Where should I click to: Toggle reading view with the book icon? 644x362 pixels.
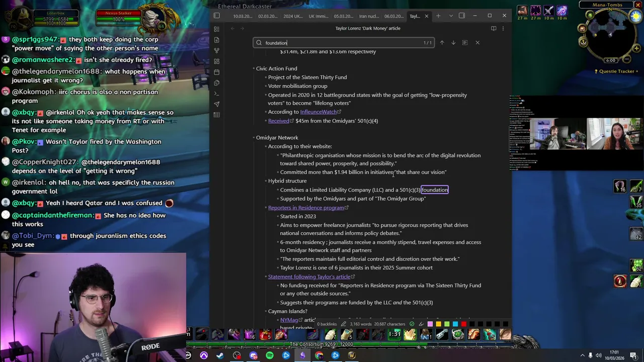coord(494,28)
